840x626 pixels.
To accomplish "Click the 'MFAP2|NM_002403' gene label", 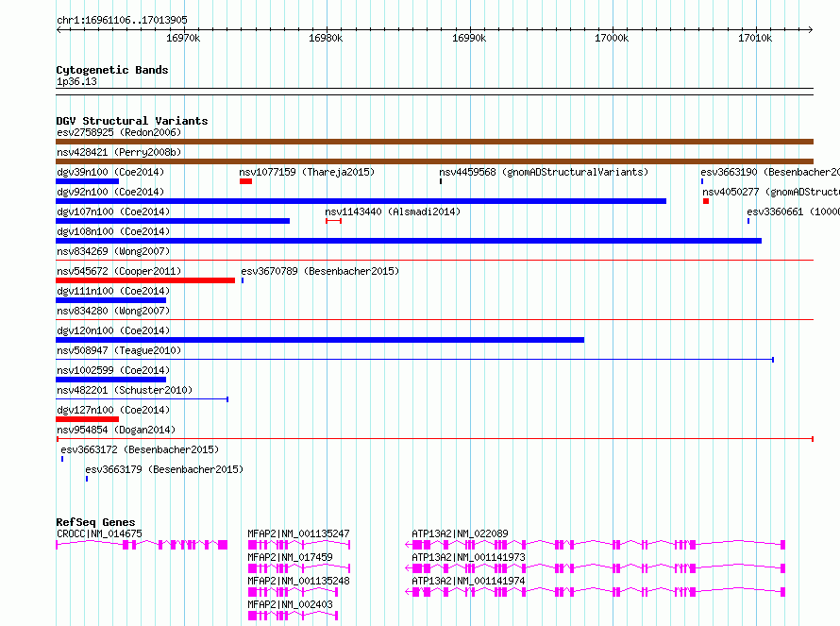I will point(291,604).
